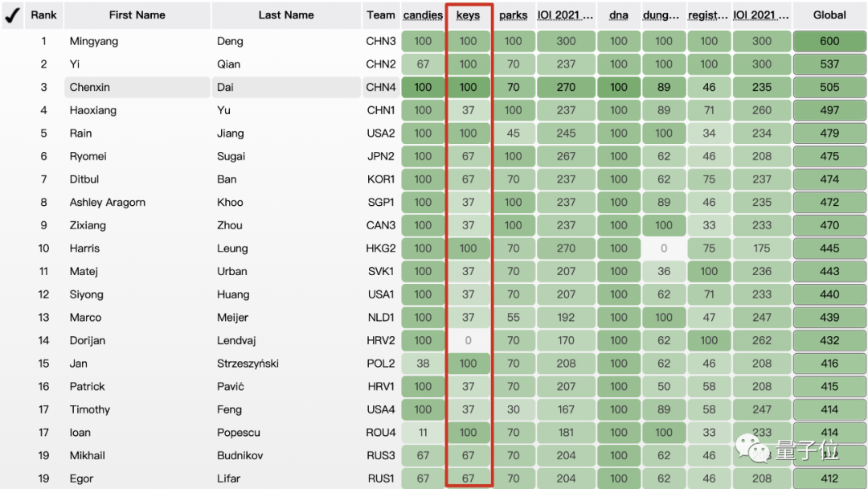Sort by First Name column header
This screenshot has width=868, height=489.
point(137,15)
